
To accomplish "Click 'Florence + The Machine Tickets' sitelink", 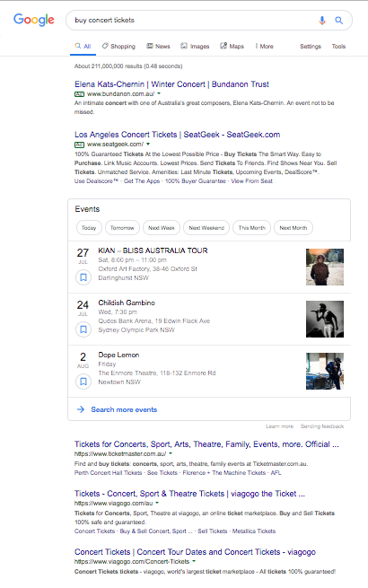I will click(x=224, y=472).
